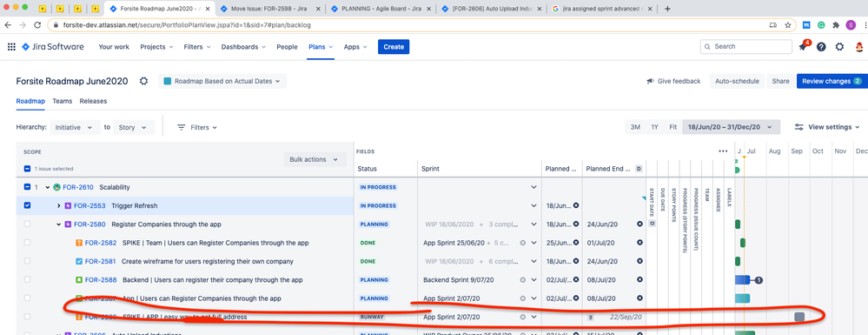Open a new browser tab
This screenshot has height=335, width=868.
click(x=667, y=9)
